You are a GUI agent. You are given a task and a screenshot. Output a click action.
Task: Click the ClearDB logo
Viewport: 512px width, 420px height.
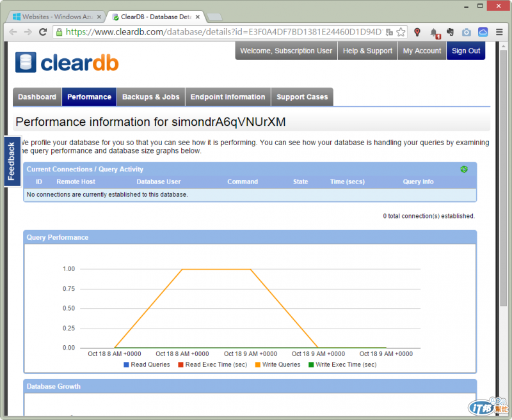(67, 62)
